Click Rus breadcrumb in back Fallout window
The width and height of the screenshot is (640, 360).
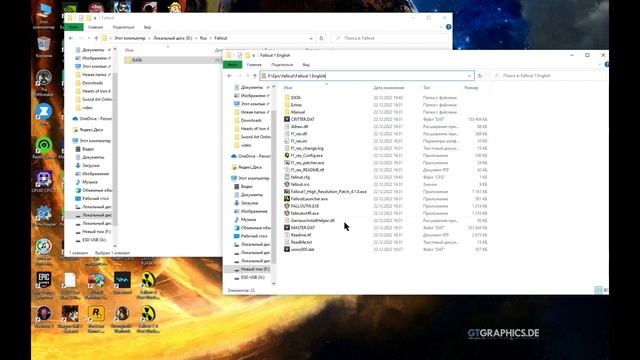[203, 38]
